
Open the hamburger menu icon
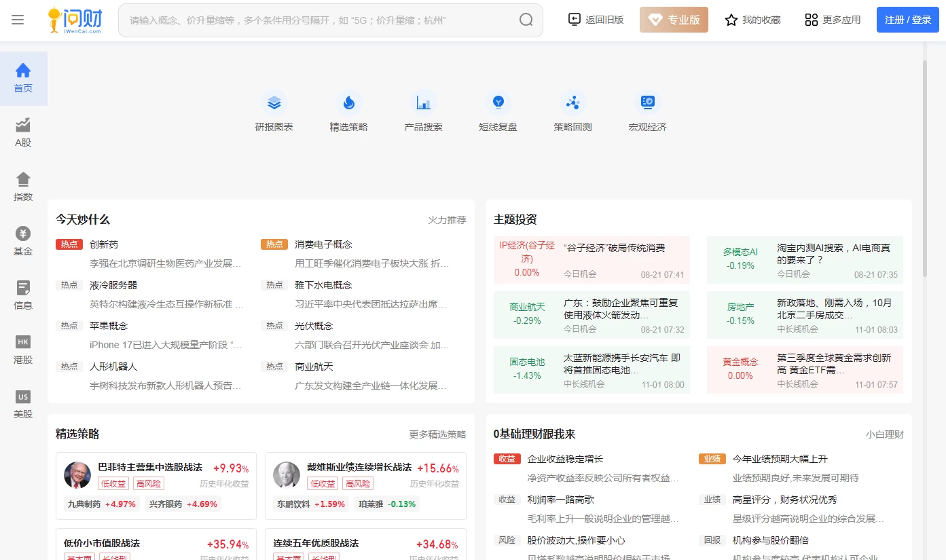click(18, 20)
